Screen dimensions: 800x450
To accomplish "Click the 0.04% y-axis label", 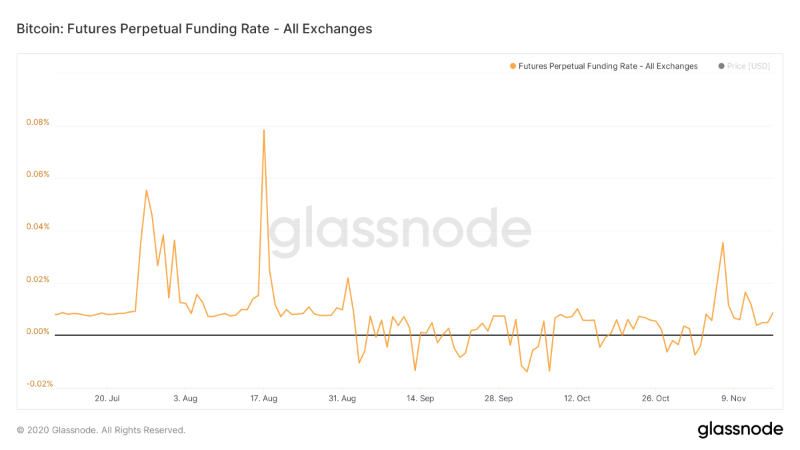I will [x=37, y=227].
